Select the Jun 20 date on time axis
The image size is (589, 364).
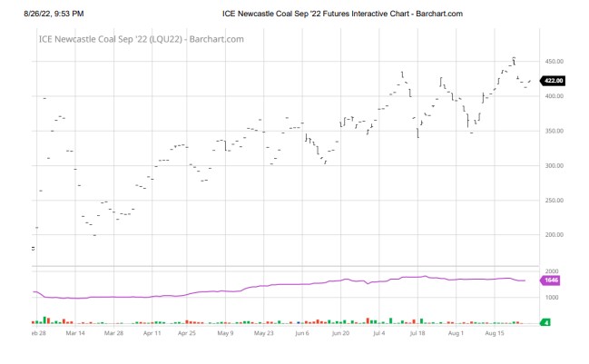pos(339,333)
